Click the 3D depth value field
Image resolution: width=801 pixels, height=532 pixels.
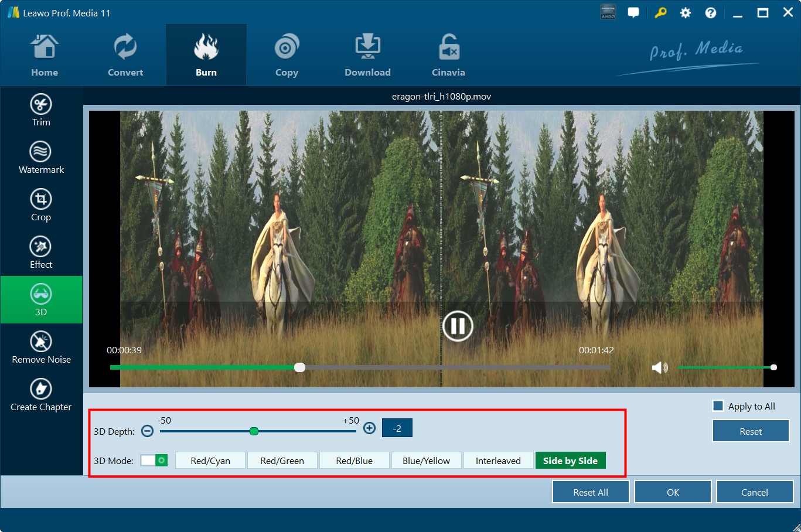[x=397, y=428]
